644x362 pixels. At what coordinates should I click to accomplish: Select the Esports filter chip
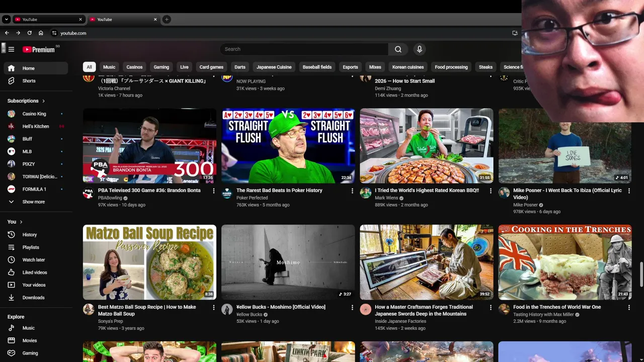coord(350,67)
